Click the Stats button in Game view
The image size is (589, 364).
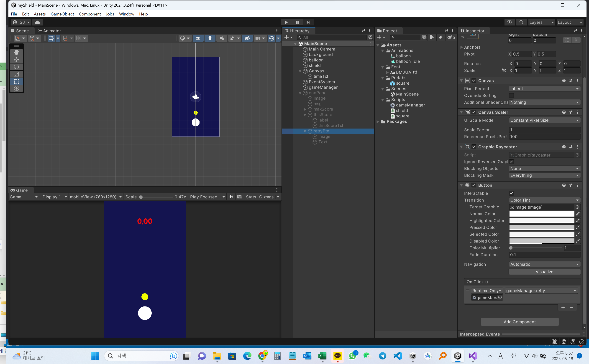[251, 197]
